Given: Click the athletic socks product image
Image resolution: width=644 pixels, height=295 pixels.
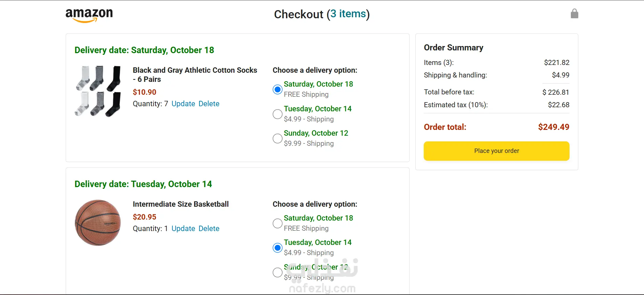Looking at the screenshot, I should pos(98,91).
